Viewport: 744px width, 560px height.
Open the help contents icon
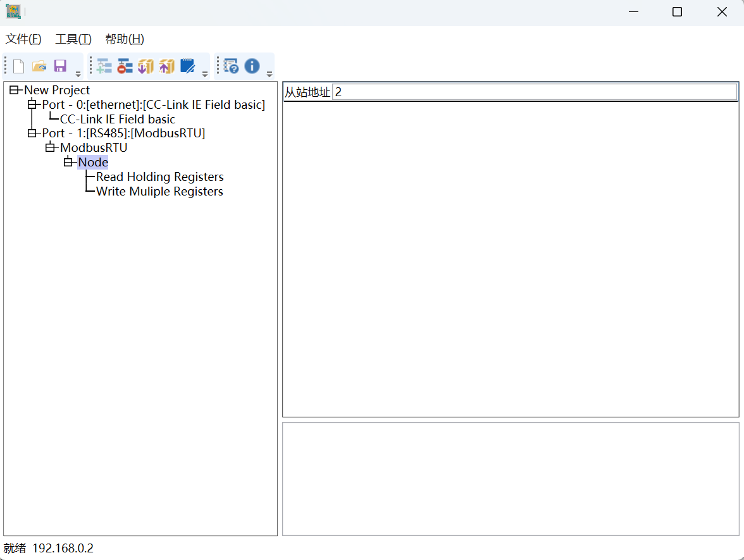click(x=231, y=66)
